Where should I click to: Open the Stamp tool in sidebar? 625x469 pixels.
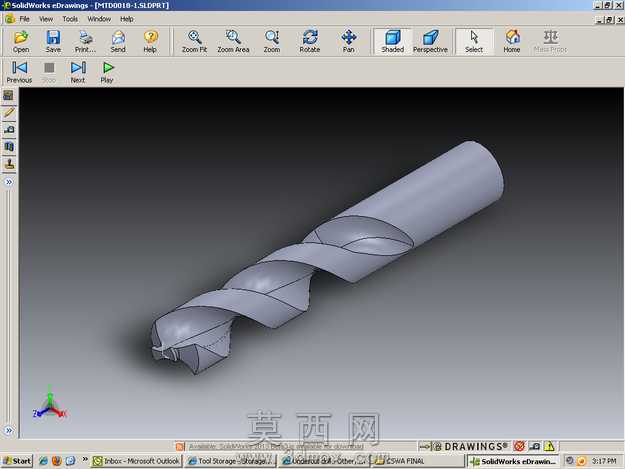[x=9, y=164]
